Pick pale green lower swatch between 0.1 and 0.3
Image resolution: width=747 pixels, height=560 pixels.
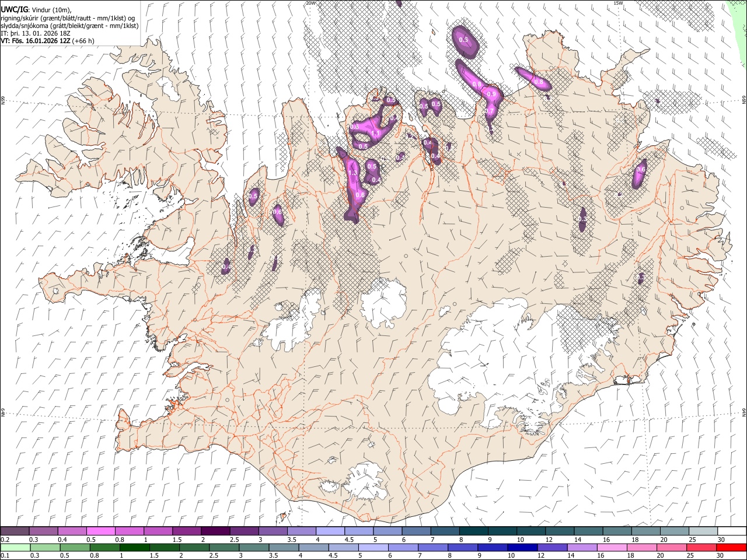pyautogui.click(x=15, y=548)
